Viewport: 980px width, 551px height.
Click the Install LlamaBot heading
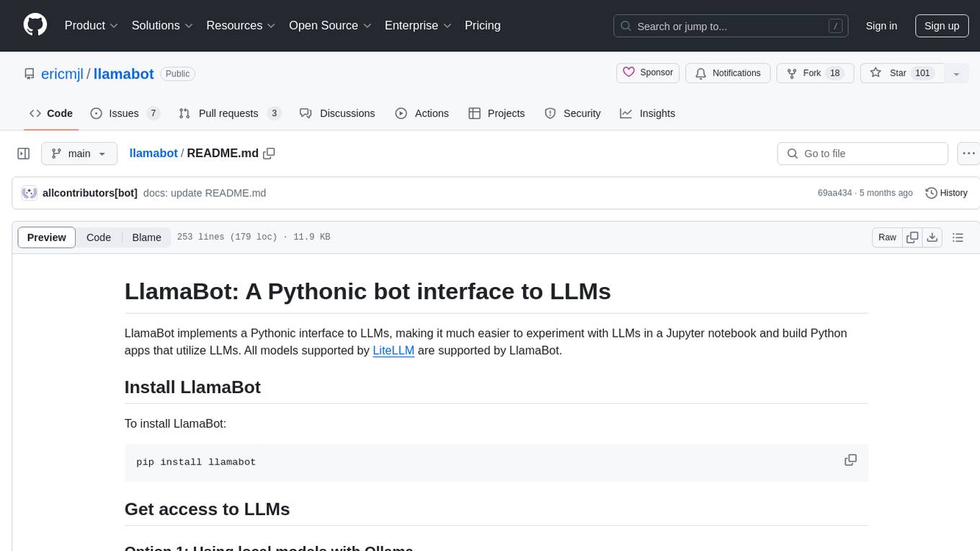pos(192,387)
